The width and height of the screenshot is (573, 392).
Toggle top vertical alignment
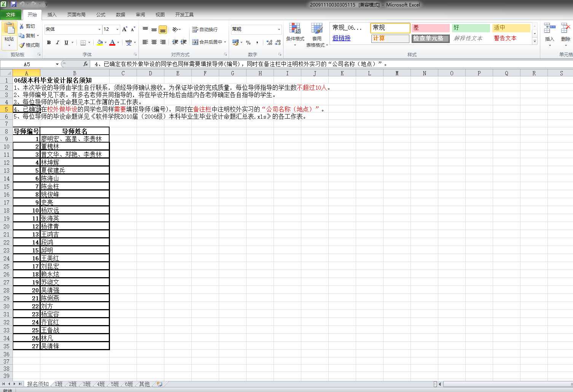coord(145,29)
